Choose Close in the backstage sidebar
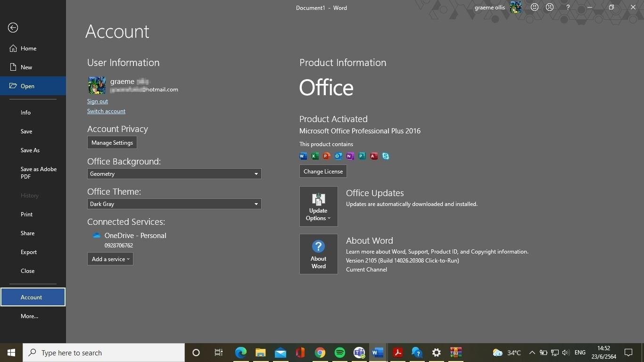 [33, 271]
